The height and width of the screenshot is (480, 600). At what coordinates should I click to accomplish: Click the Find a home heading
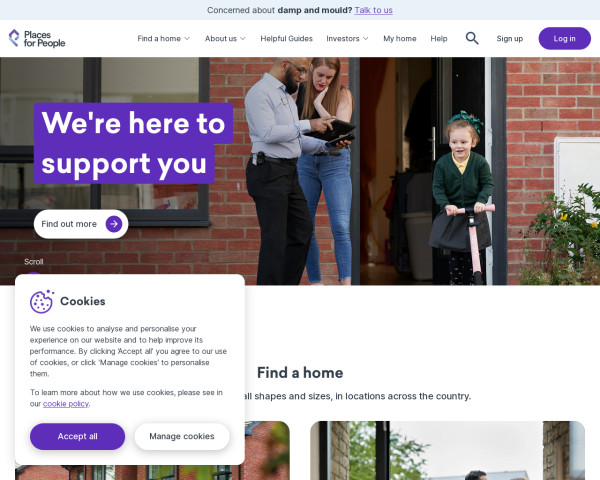[300, 373]
